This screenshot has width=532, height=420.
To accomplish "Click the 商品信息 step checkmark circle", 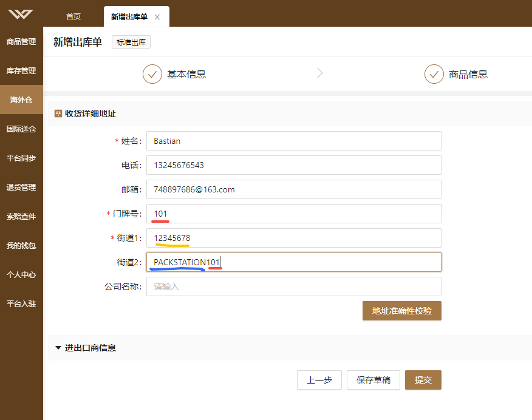I will coord(434,74).
